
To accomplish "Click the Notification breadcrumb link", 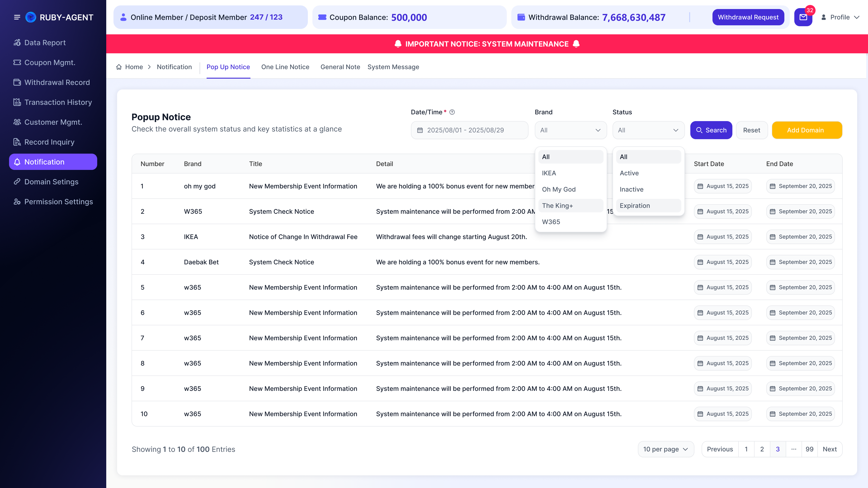I will coord(174,67).
